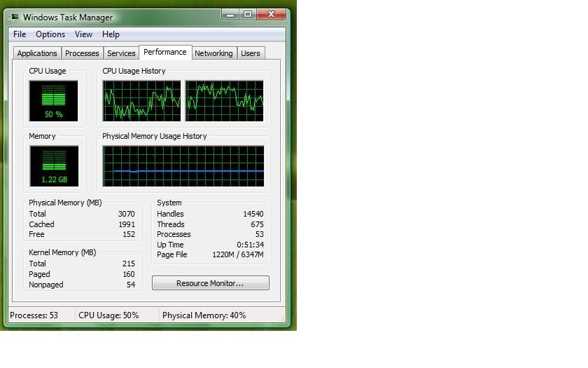Switch to the Users tab
Viewport: 588px width, 368px height.
tap(251, 53)
